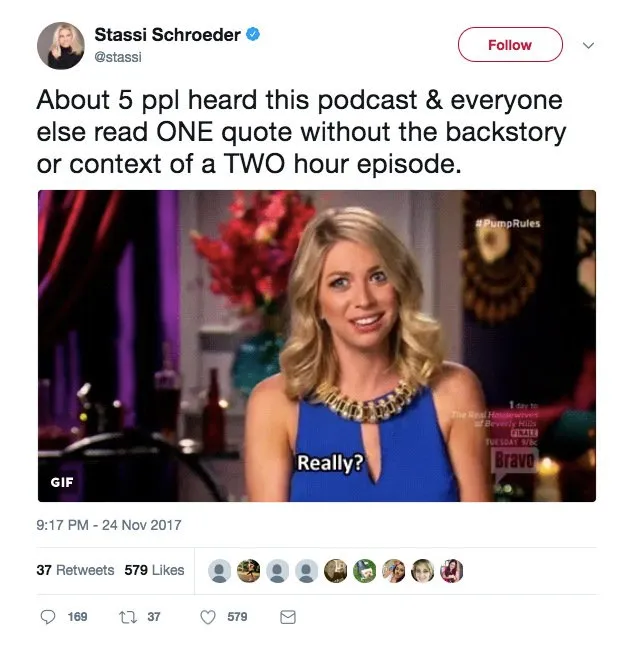This screenshot has width=631, height=648.
Task: Open the Stassi Schroeder name link
Action: pos(167,35)
